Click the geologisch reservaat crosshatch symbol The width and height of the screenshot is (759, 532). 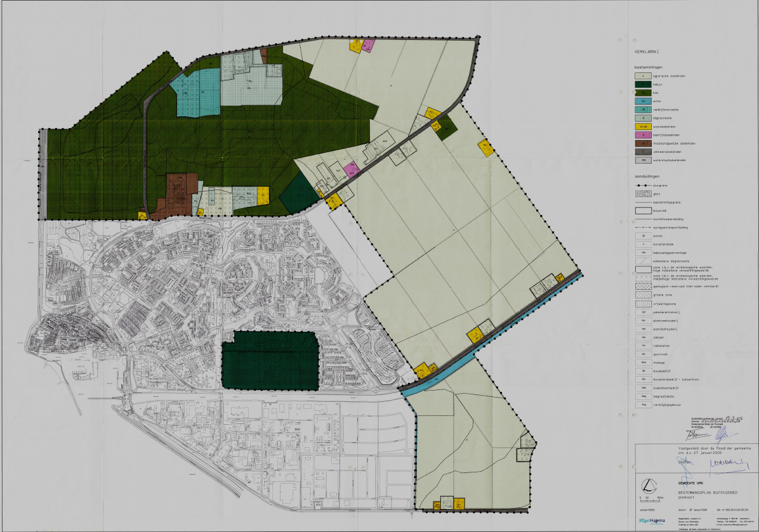[x=643, y=287]
